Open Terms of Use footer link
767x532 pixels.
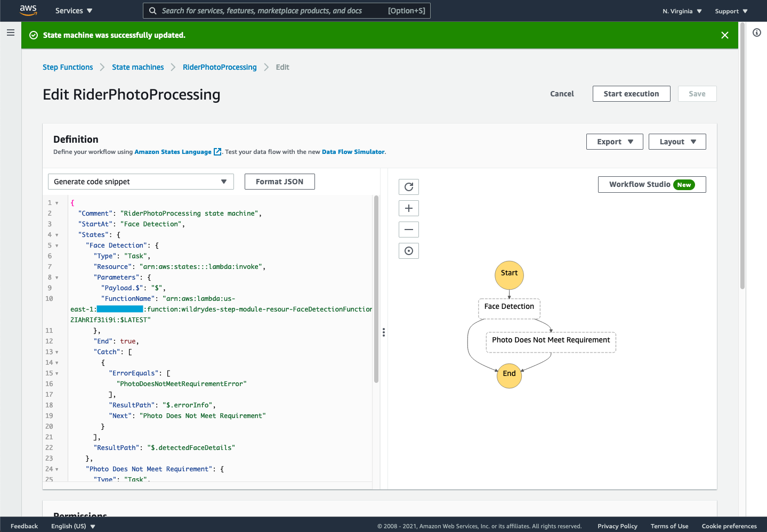pos(669,526)
